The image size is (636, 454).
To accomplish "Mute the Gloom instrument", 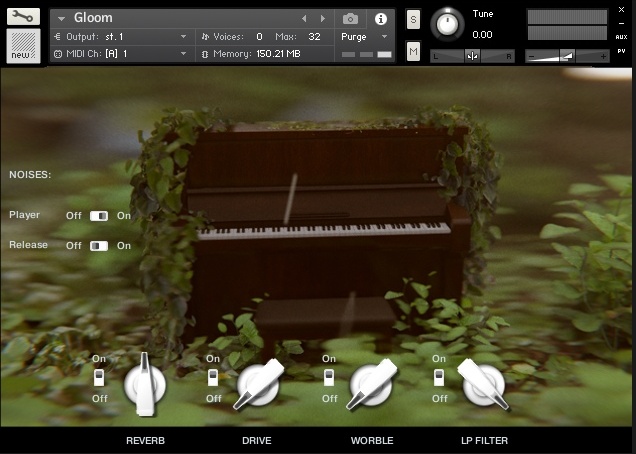I will [x=414, y=51].
